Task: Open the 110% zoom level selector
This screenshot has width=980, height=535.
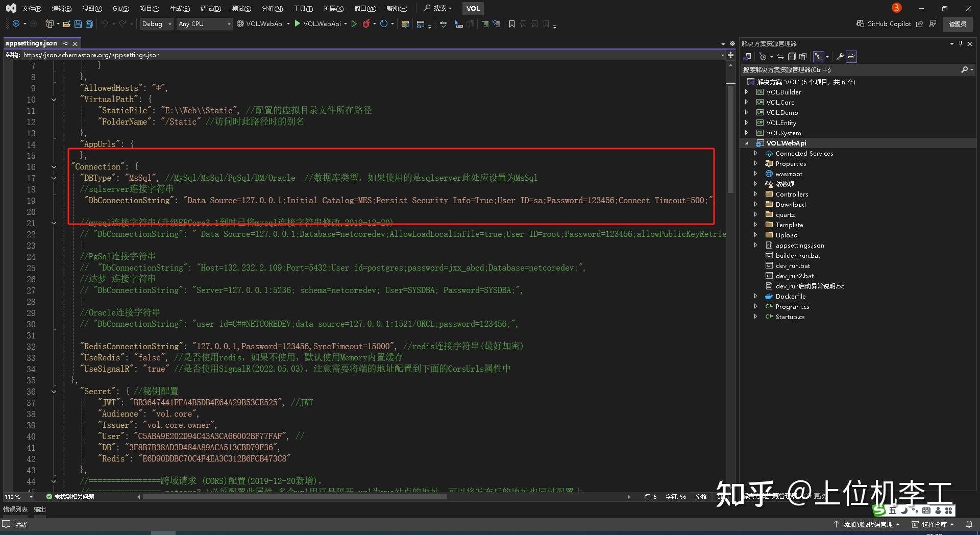Action: point(17,496)
